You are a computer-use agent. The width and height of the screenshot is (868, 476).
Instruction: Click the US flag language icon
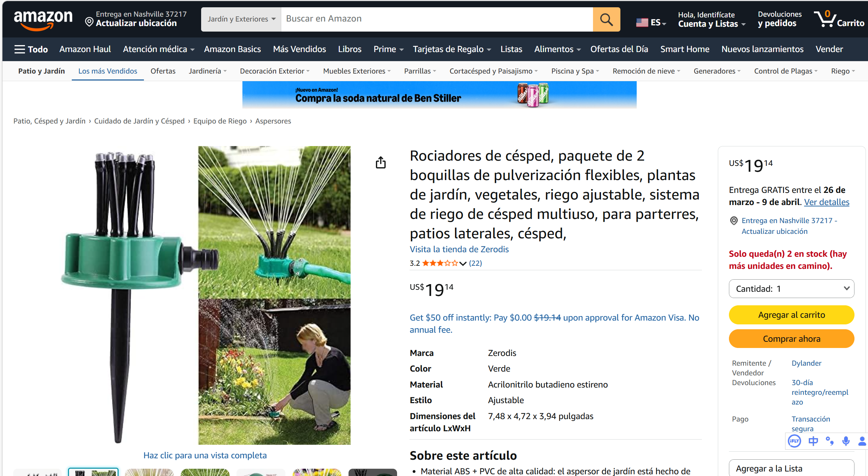click(x=642, y=23)
